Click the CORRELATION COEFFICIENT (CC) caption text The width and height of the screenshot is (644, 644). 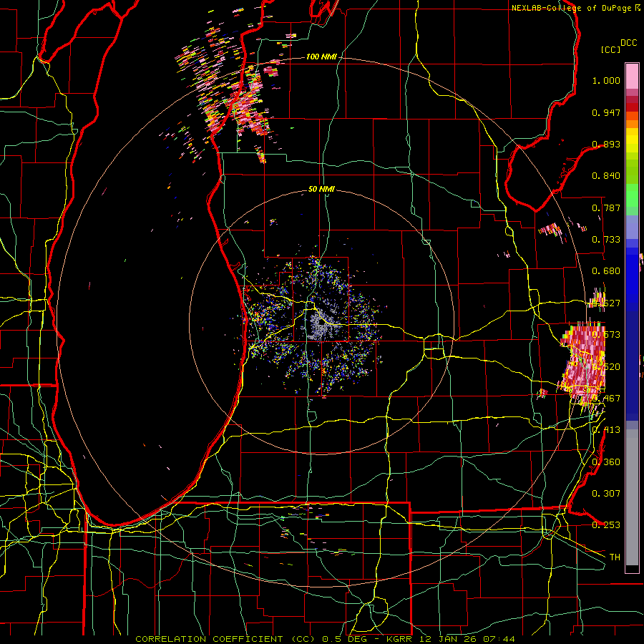coord(225,639)
